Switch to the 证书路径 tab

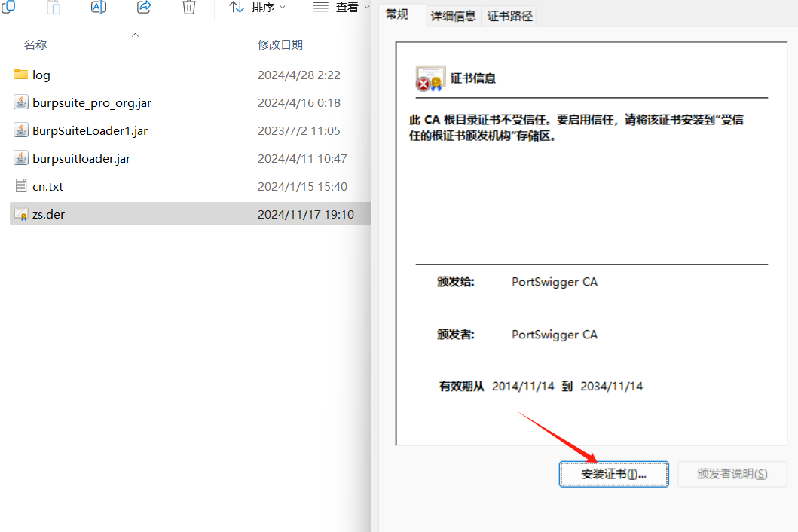(509, 17)
